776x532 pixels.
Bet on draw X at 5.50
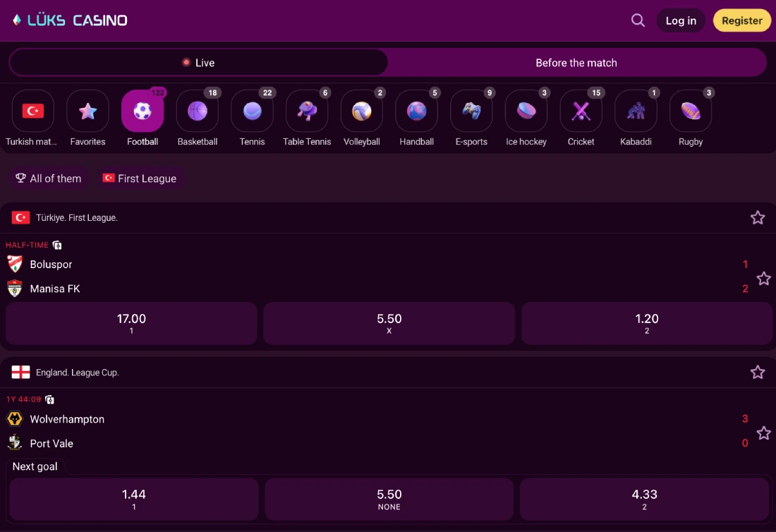[389, 323]
